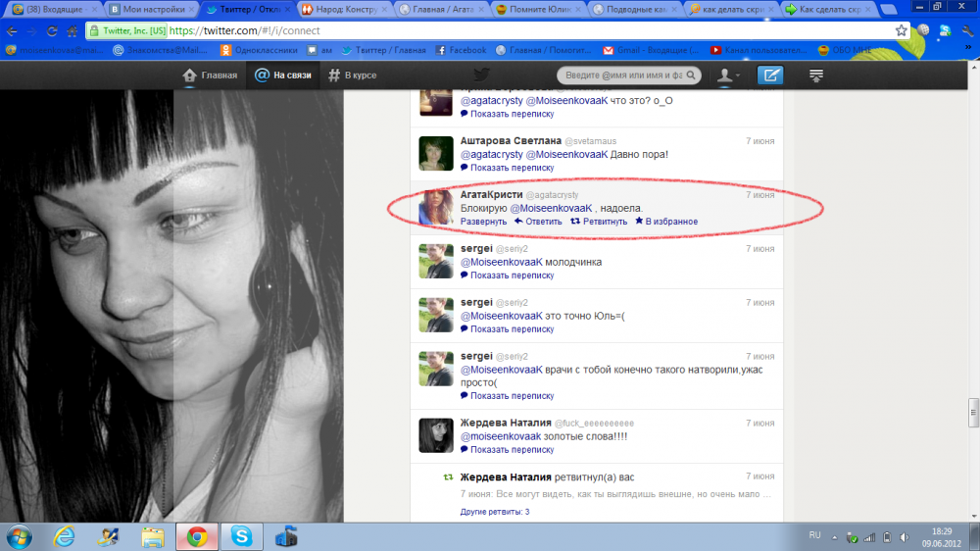Click the retweet icon on АгатаКристи tweet

(x=575, y=222)
